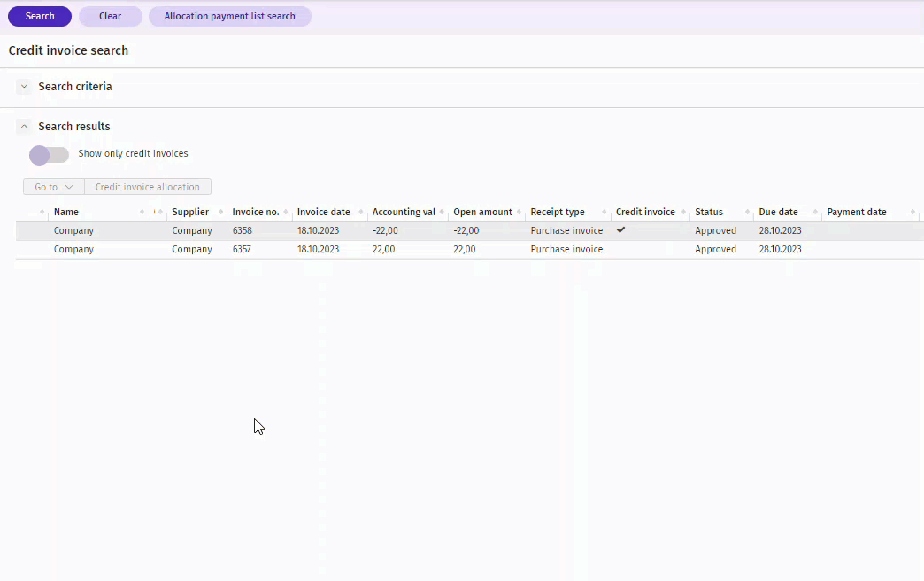Click the credit invoice checkmark on invoice 6358
The height and width of the screenshot is (581, 924).
(x=621, y=229)
